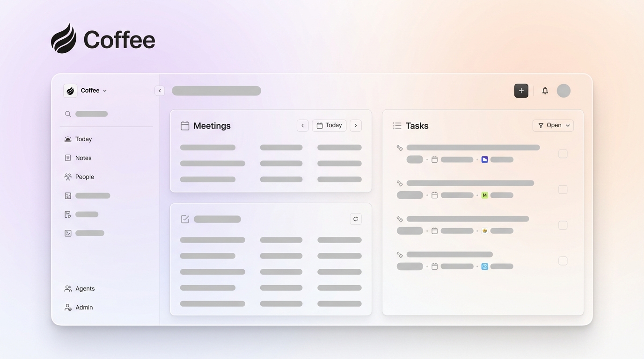Jump to Today in Meetings

[x=329, y=125]
